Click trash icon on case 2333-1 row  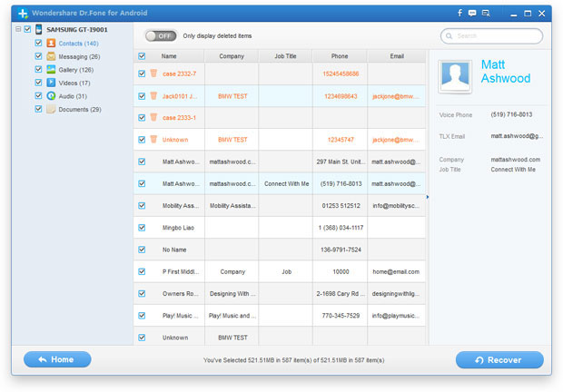153,117
